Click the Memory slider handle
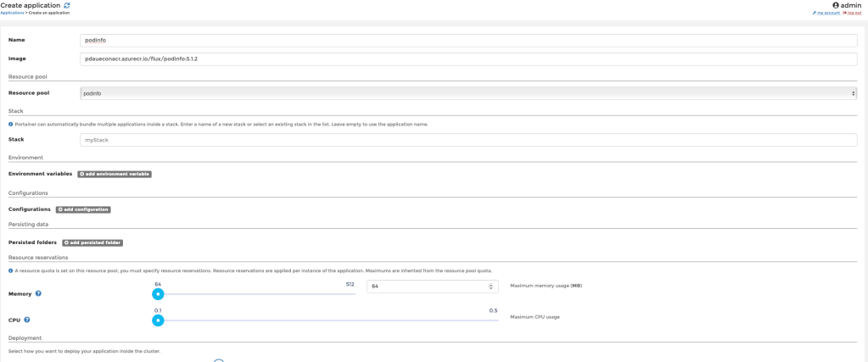The width and height of the screenshot is (868, 362). tap(158, 294)
